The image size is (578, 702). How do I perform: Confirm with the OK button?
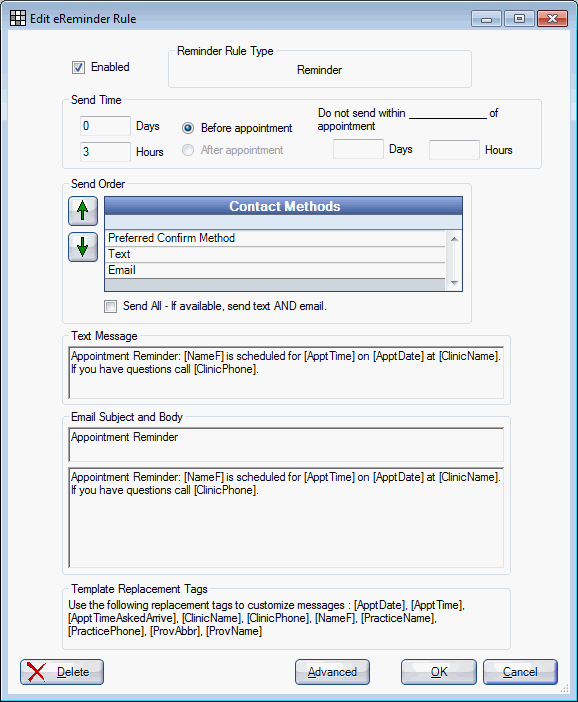pyautogui.click(x=439, y=672)
